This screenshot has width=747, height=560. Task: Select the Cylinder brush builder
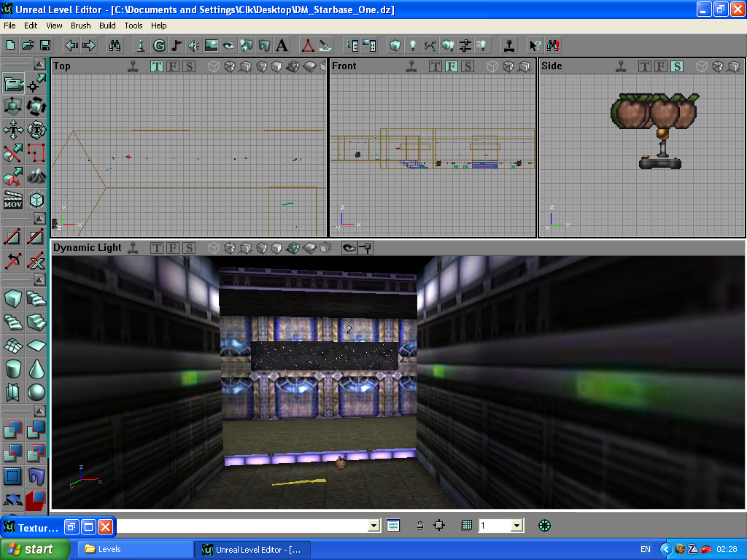13,369
